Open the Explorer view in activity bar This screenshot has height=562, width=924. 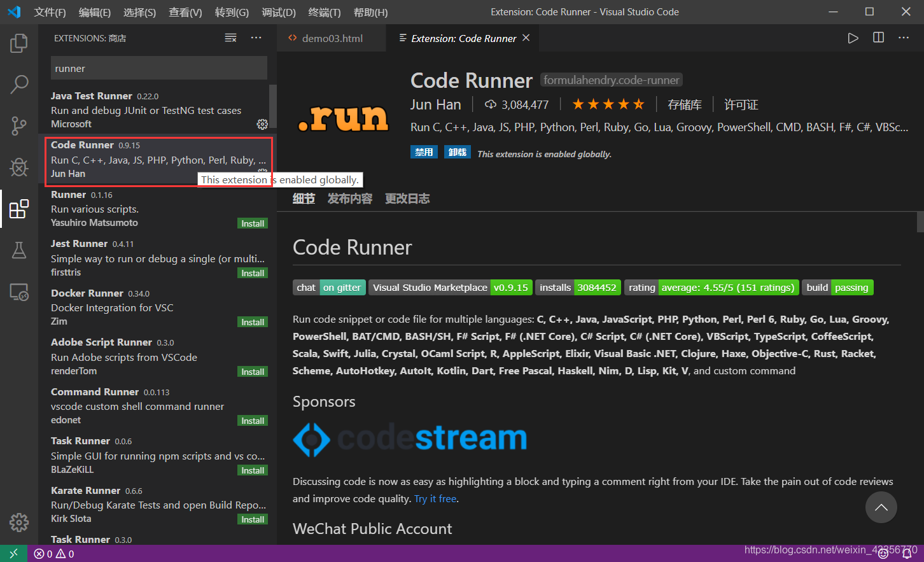point(19,43)
